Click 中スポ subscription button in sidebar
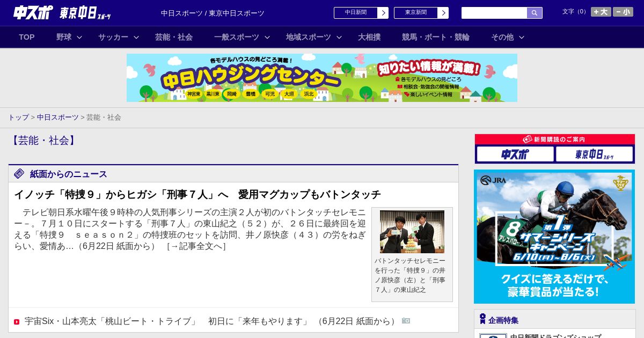 click(515, 155)
